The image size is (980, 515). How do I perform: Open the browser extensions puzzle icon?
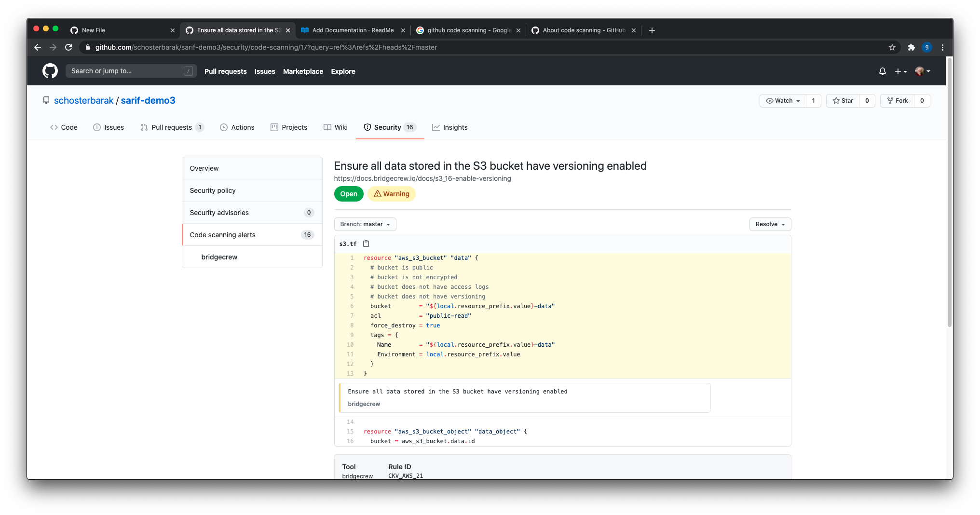point(911,47)
